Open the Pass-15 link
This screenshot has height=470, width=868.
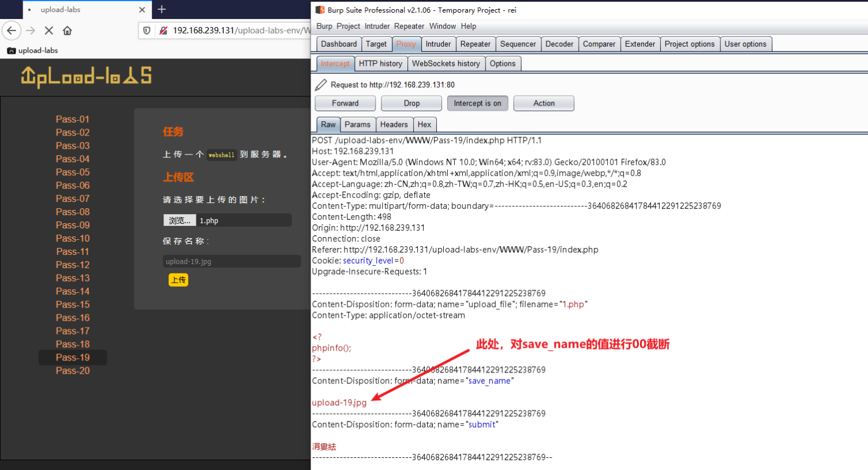coord(73,304)
